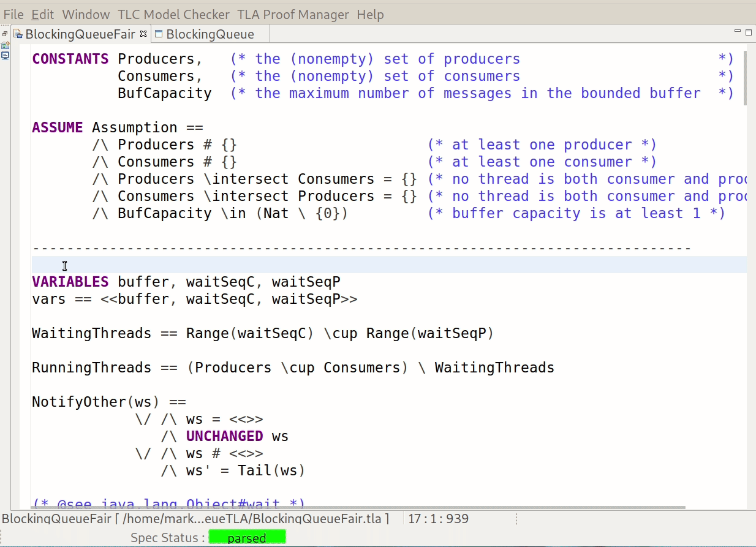Open the Window menu

(86, 14)
